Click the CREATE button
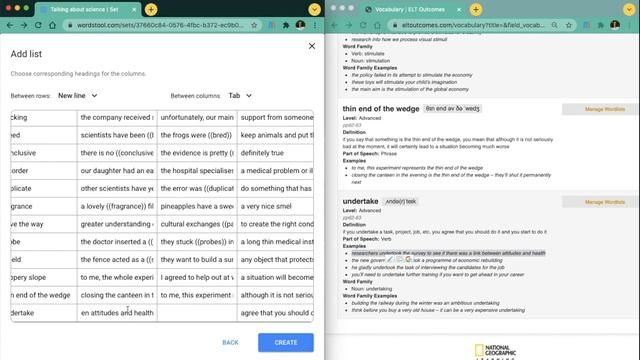The image size is (640, 360). pyautogui.click(x=286, y=342)
